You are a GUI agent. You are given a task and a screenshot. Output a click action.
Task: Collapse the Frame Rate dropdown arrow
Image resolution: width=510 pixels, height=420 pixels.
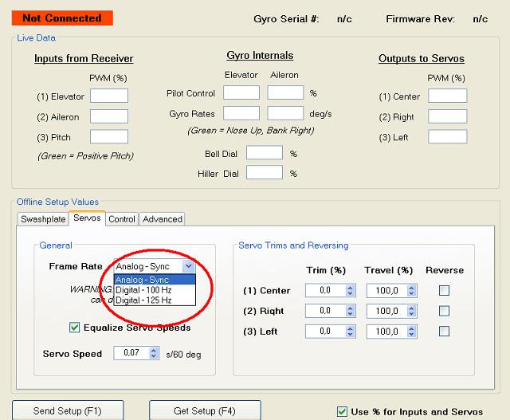pos(187,266)
